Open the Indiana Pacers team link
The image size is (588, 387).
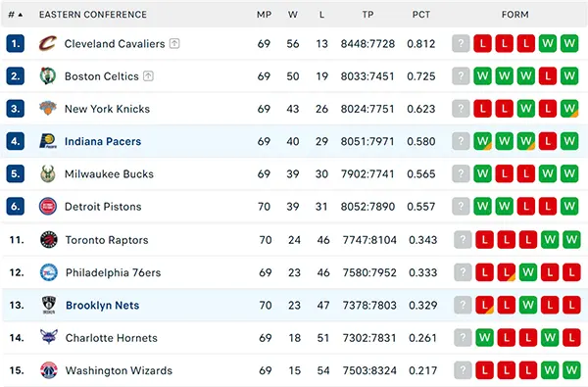pos(103,141)
